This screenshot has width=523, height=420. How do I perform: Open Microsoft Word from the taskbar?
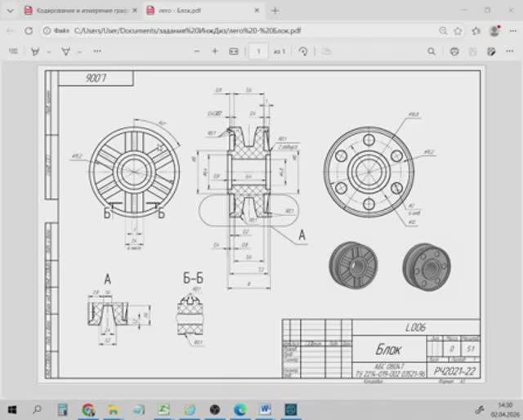click(266, 409)
